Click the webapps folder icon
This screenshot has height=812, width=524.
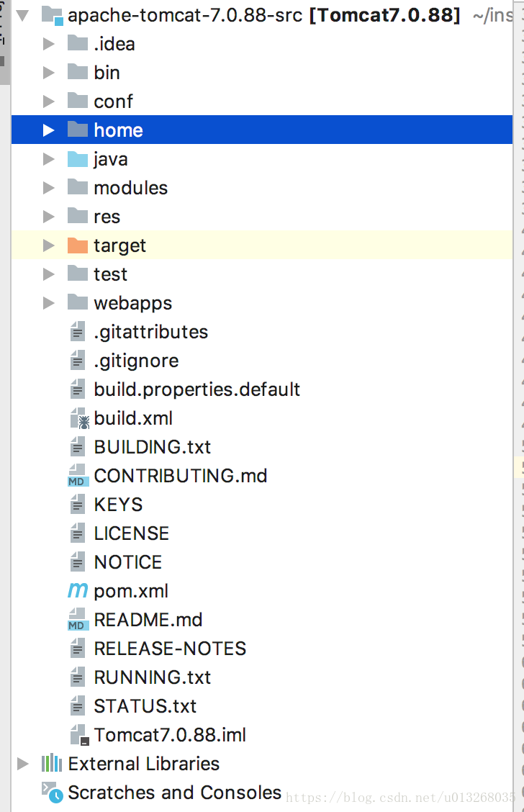click(78, 302)
